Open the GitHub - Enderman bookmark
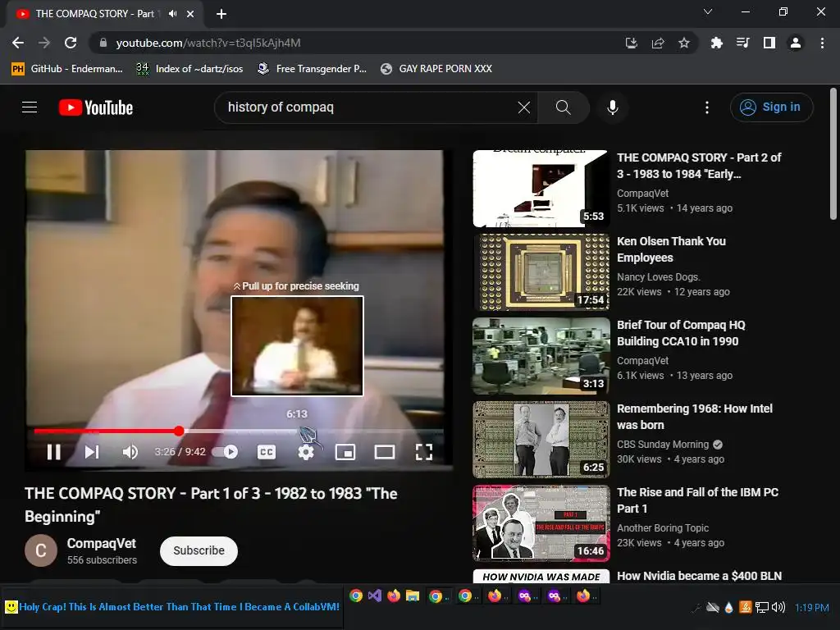 point(67,69)
